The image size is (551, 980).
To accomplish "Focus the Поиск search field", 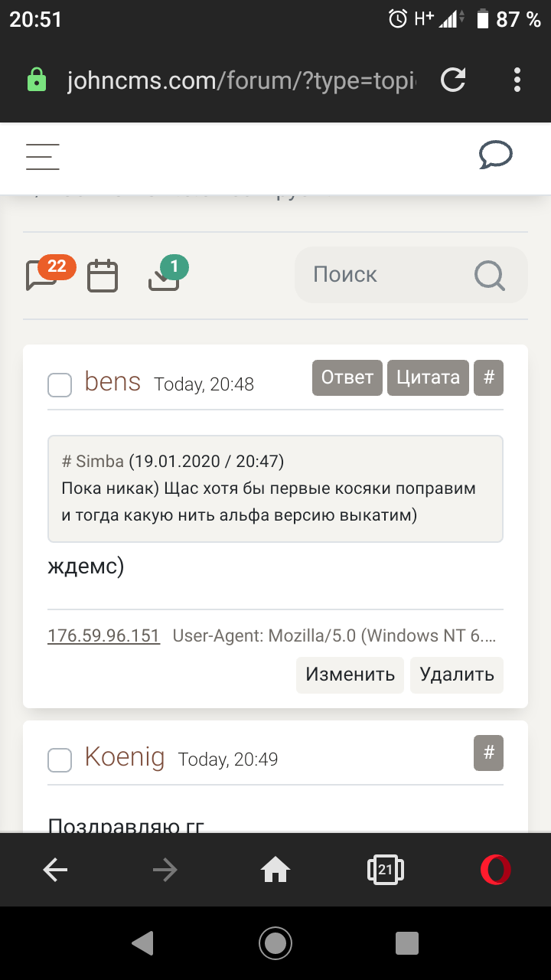I will pos(383,275).
